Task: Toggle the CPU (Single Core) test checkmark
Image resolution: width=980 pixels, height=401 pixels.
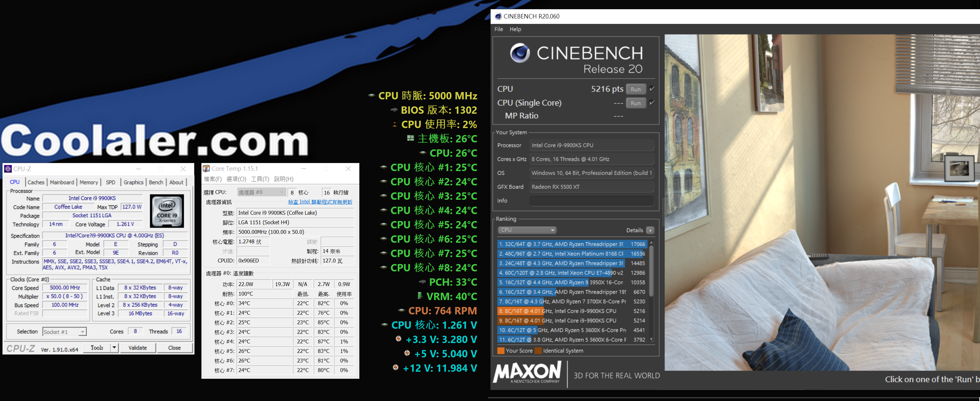Action: 652,103
